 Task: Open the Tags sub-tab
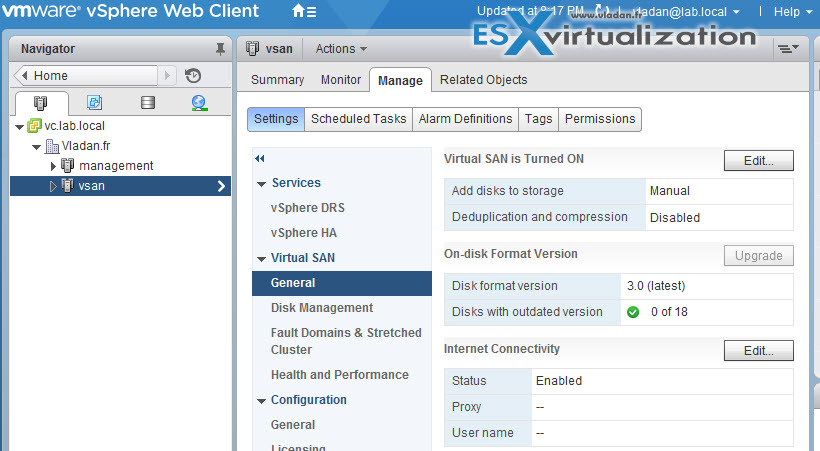[x=539, y=119]
